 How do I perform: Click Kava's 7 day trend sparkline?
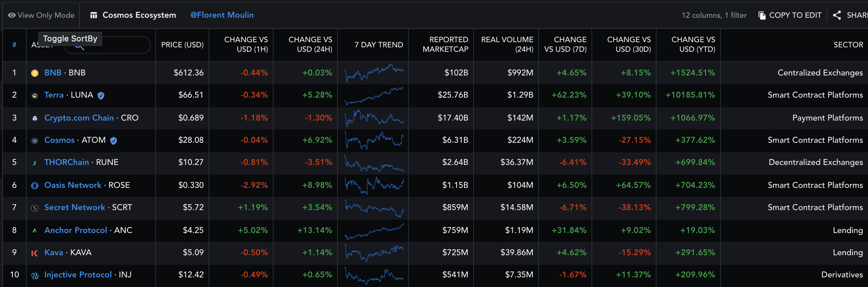(374, 253)
